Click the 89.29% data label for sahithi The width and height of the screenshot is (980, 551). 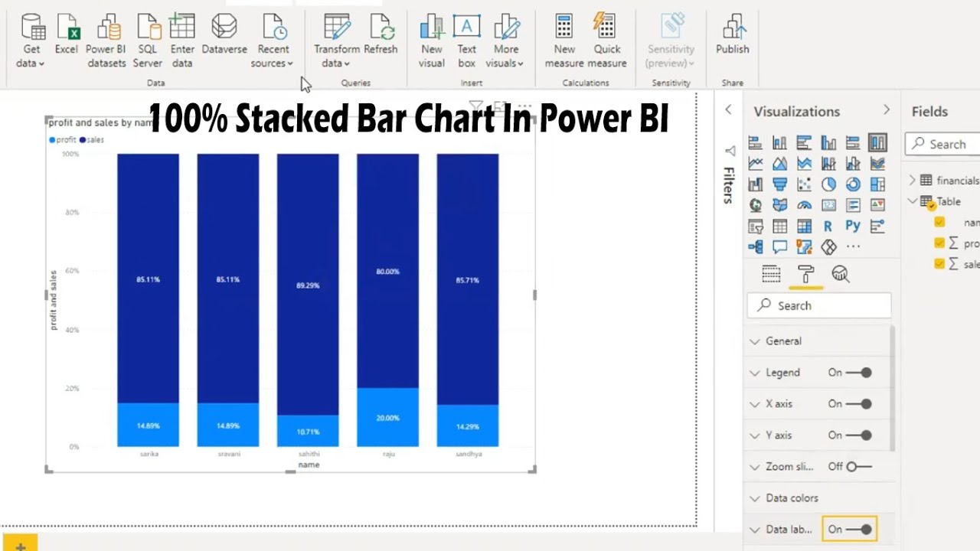[x=308, y=285]
